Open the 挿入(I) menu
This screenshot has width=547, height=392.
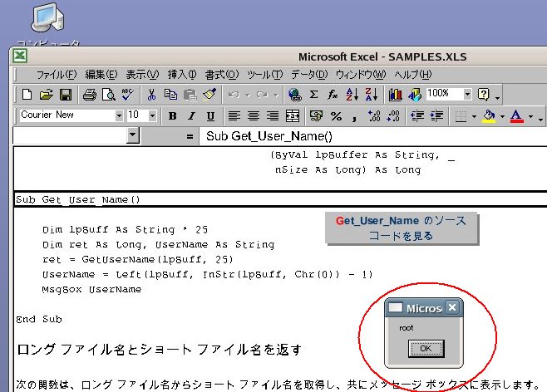[x=182, y=75]
